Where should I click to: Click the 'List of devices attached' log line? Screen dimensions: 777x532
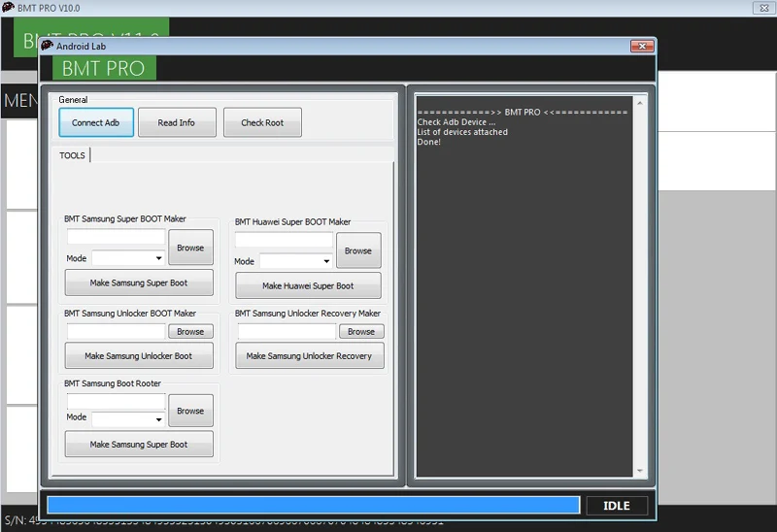click(462, 132)
